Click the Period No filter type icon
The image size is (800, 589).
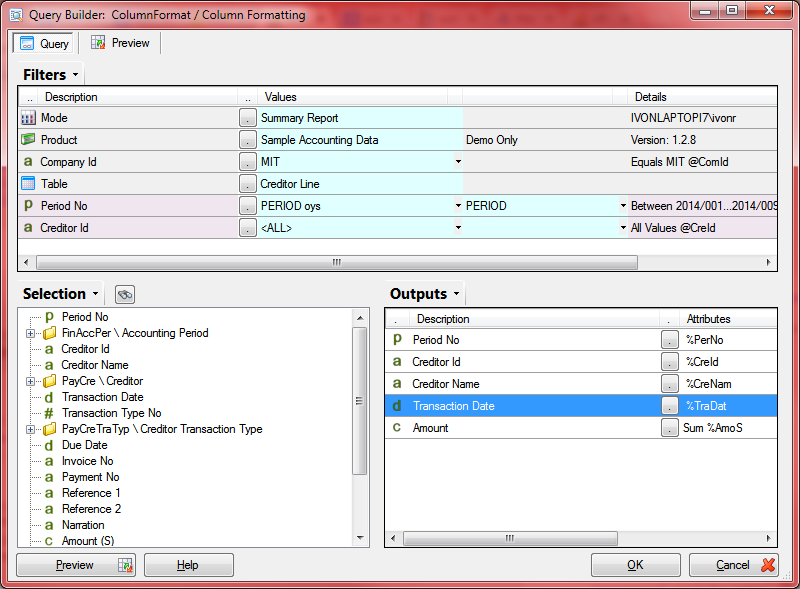tap(28, 206)
